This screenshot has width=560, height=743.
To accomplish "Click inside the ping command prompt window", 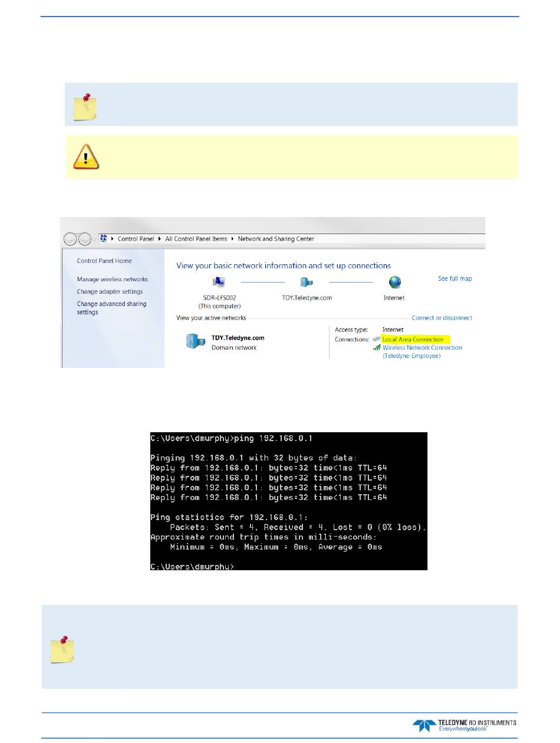I will (x=288, y=501).
